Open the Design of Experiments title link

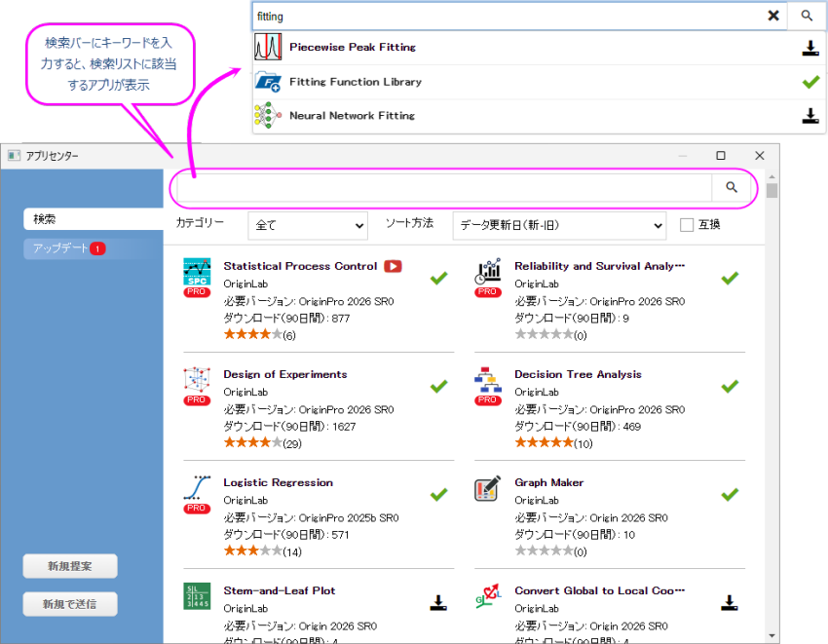click(285, 374)
